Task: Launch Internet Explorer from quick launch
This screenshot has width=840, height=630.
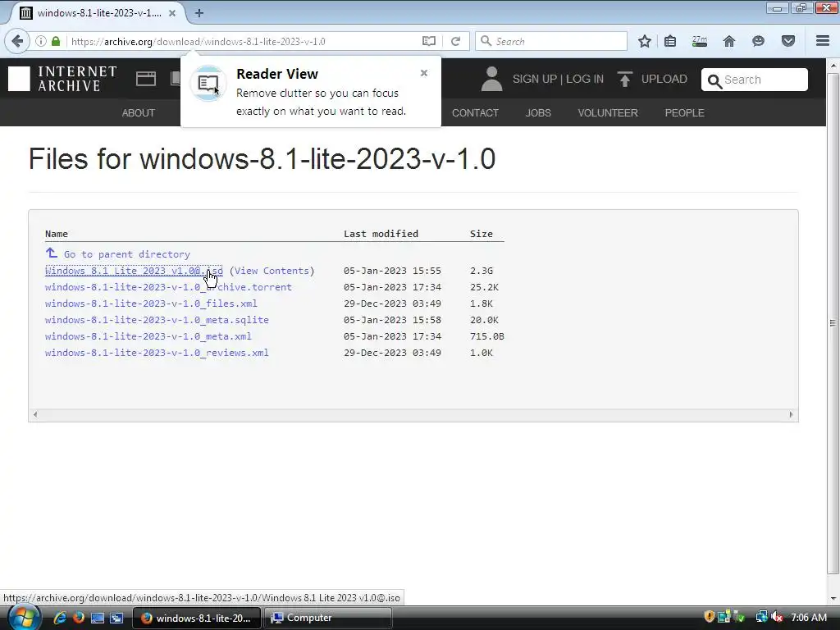Action: pos(59,618)
